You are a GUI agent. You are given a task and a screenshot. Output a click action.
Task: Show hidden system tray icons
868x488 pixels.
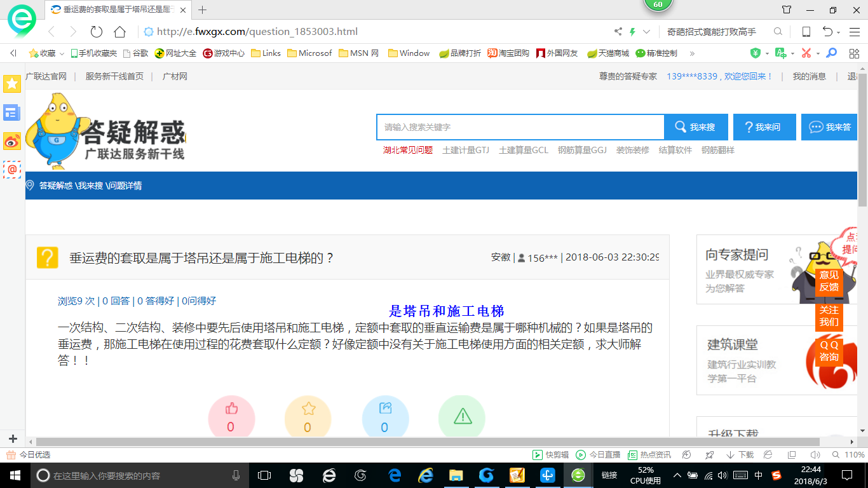pyautogui.click(x=677, y=475)
